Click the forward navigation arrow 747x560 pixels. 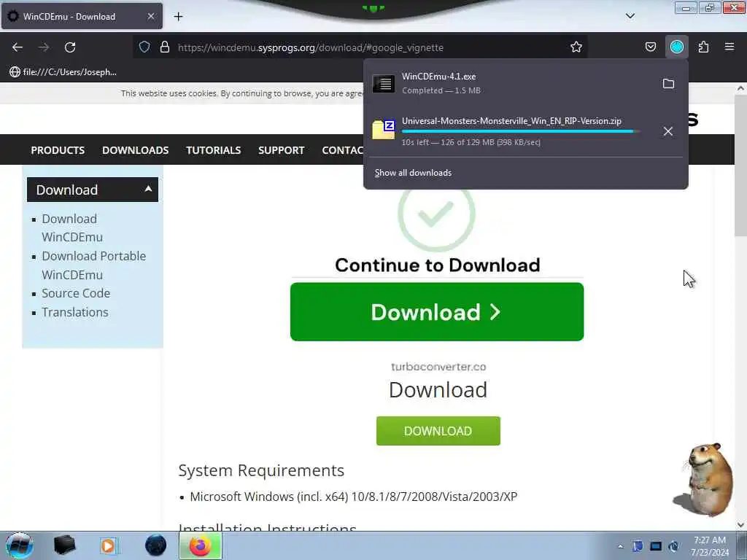44,47
